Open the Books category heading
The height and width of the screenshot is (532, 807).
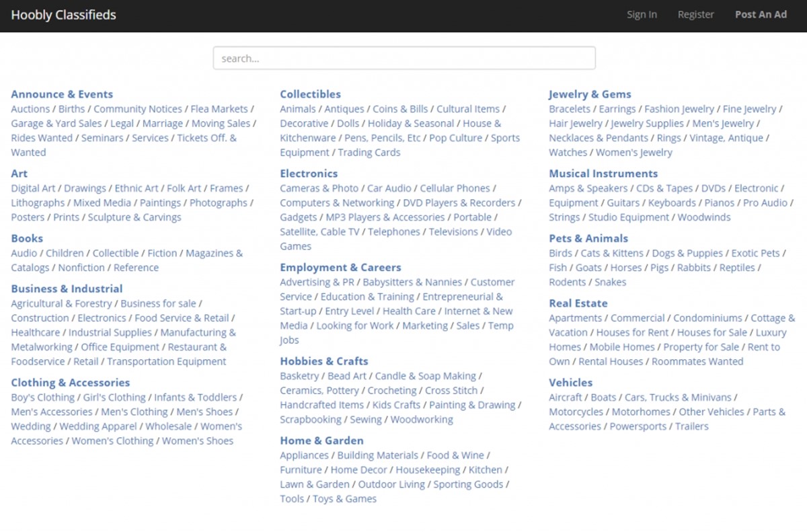[x=27, y=239]
